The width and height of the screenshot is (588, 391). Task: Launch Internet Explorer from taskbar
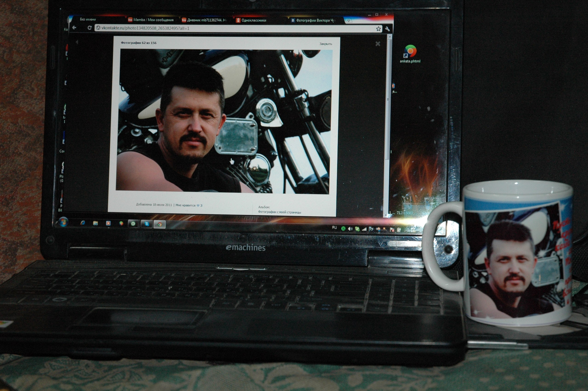point(83,223)
